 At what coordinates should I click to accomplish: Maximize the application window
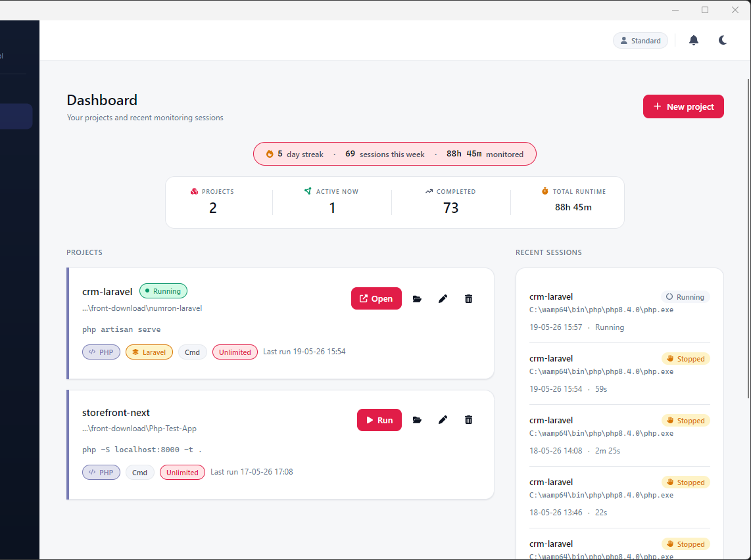[x=705, y=10]
